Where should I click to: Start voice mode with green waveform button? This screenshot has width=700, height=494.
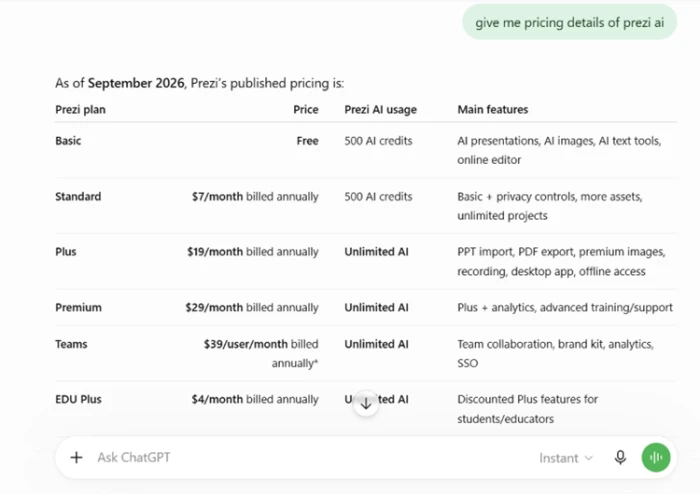pos(656,457)
